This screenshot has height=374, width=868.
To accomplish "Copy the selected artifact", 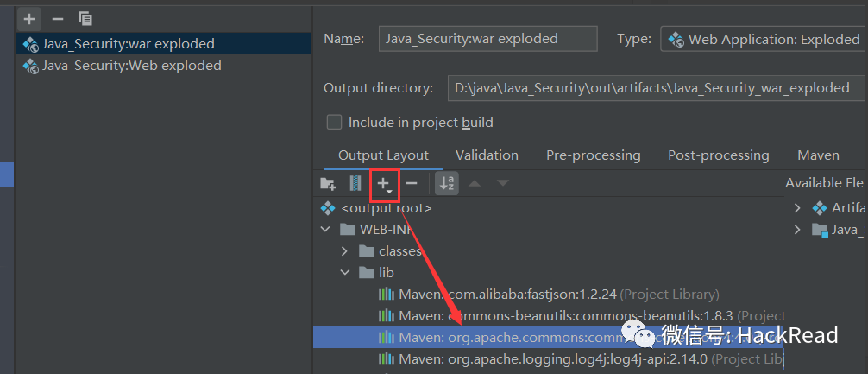I will 85,19.
